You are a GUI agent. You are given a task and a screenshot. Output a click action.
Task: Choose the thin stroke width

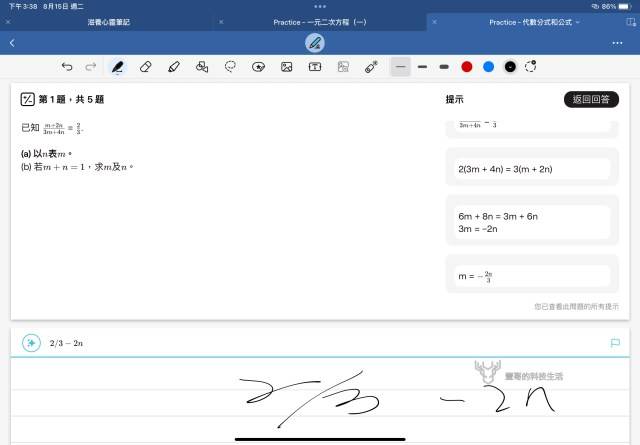pos(400,67)
